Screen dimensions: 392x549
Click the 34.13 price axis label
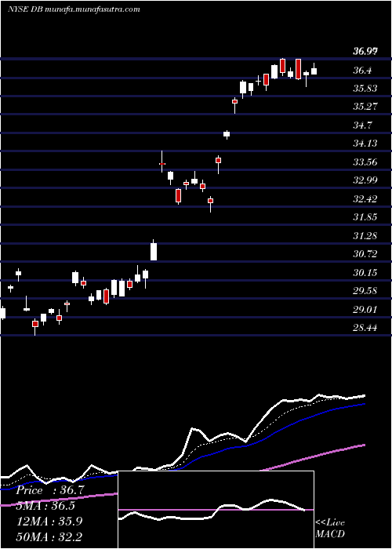click(365, 144)
